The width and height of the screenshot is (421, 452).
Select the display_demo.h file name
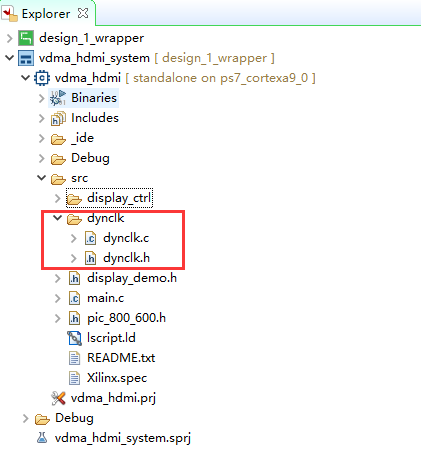coord(132,278)
